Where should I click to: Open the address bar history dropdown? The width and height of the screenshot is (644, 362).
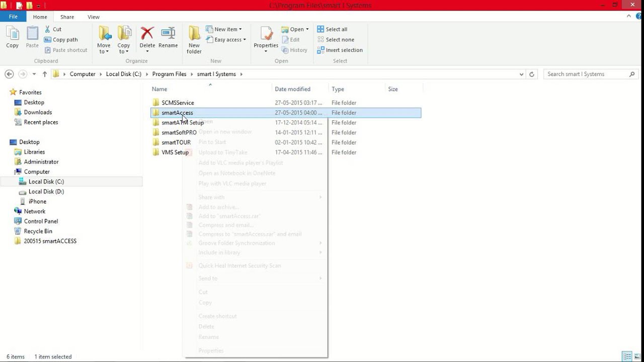[x=521, y=74]
